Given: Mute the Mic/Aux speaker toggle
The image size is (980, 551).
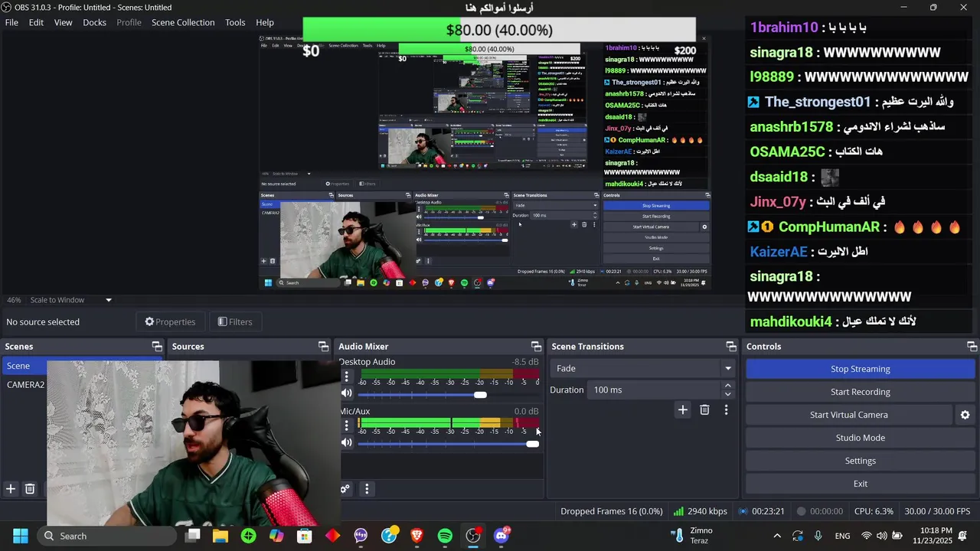Looking at the screenshot, I should click(x=347, y=442).
